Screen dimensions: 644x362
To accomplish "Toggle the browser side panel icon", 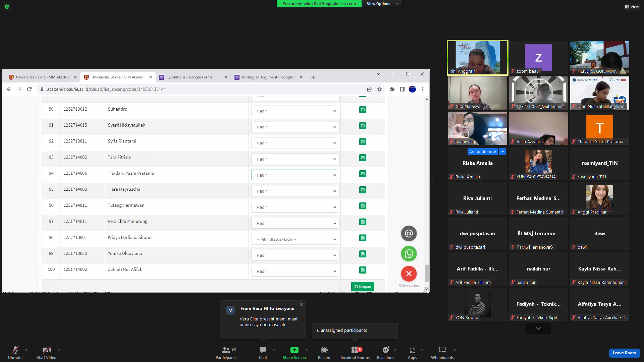I will pyautogui.click(x=402, y=89).
